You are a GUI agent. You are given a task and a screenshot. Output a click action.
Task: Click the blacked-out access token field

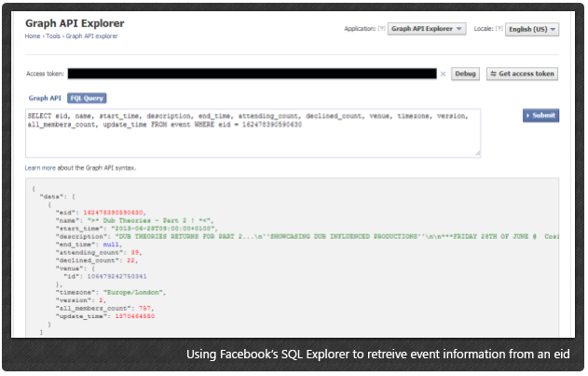click(x=252, y=74)
